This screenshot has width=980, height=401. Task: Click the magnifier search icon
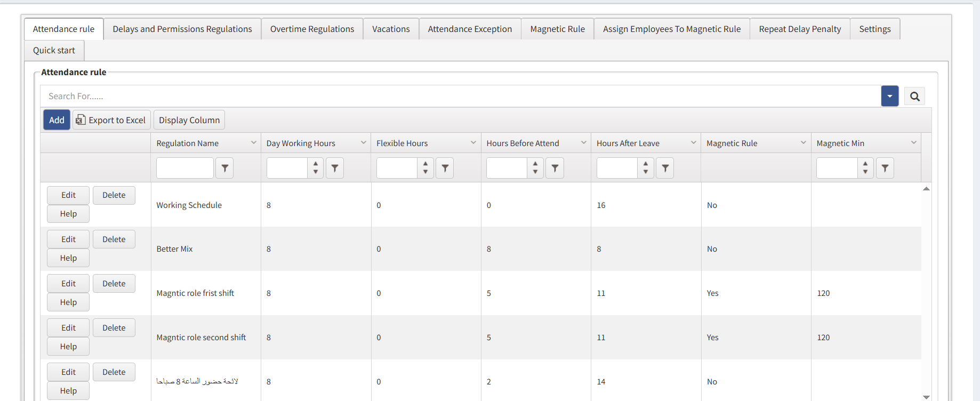tap(914, 97)
